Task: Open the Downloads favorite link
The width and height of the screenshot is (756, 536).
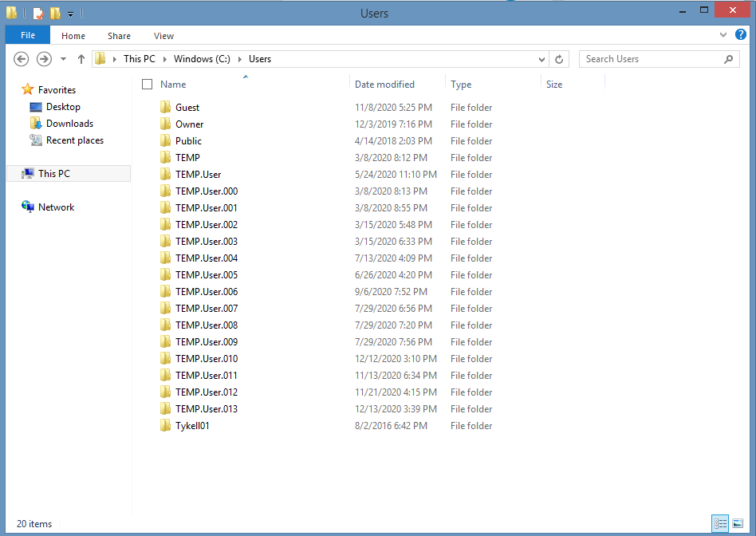Action: pos(68,123)
